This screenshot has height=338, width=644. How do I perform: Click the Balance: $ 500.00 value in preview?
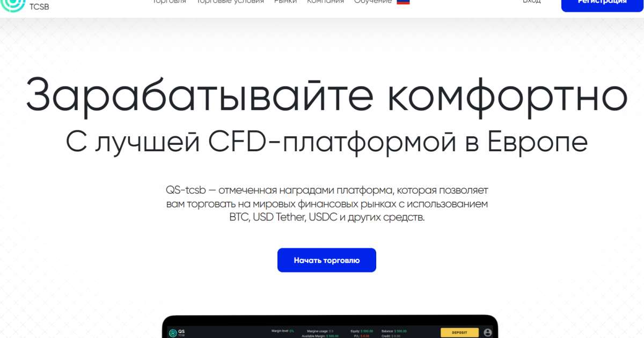click(395, 332)
